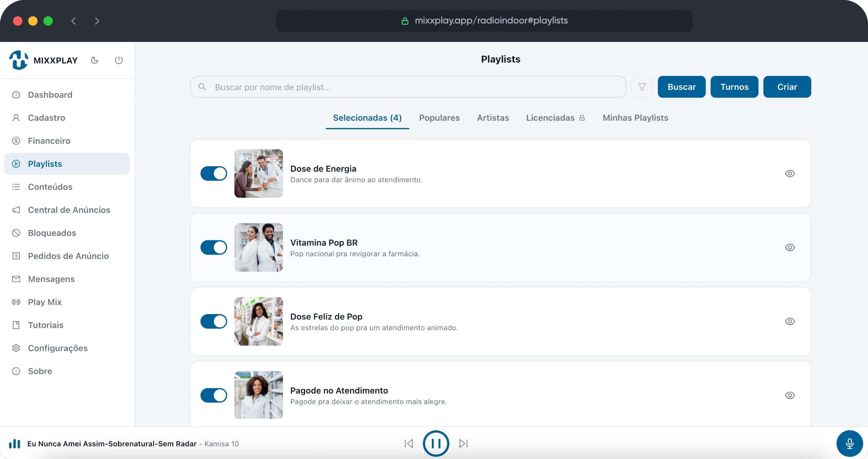Click the search magnifier icon
The height and width of the screenshot is (459, 868).
pyautogui.click(x=203, y=87)
